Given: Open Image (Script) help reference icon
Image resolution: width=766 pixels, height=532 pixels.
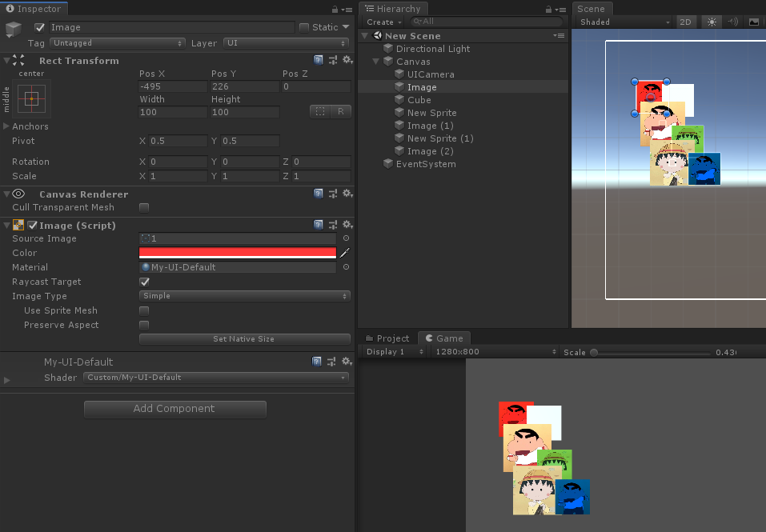Looking at the screenshot, I should (x=318, y=225).
